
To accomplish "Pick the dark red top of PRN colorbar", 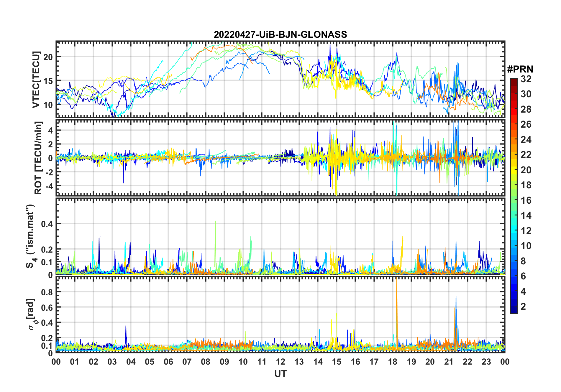I will (x=514, y=80).
